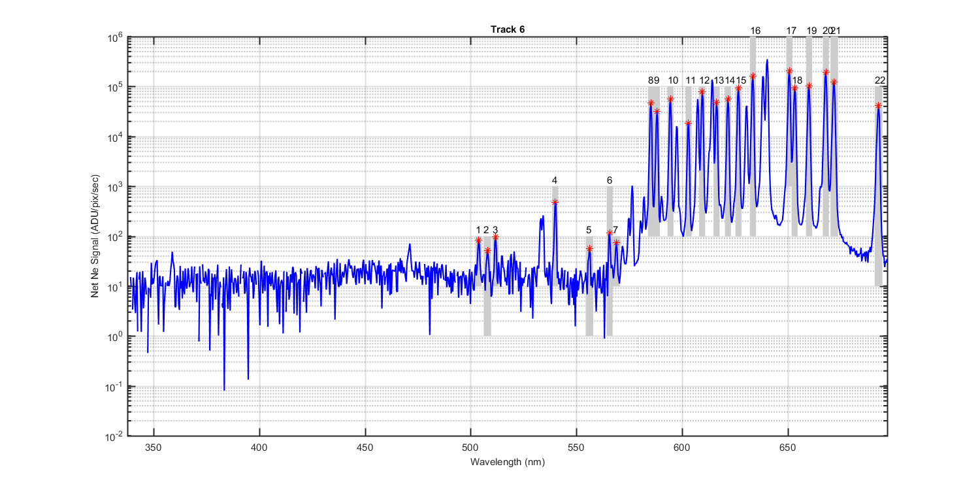This screenshot has height=490, width=980.
Task: Click the x-axis tick label 500
Action: point(471,449)
